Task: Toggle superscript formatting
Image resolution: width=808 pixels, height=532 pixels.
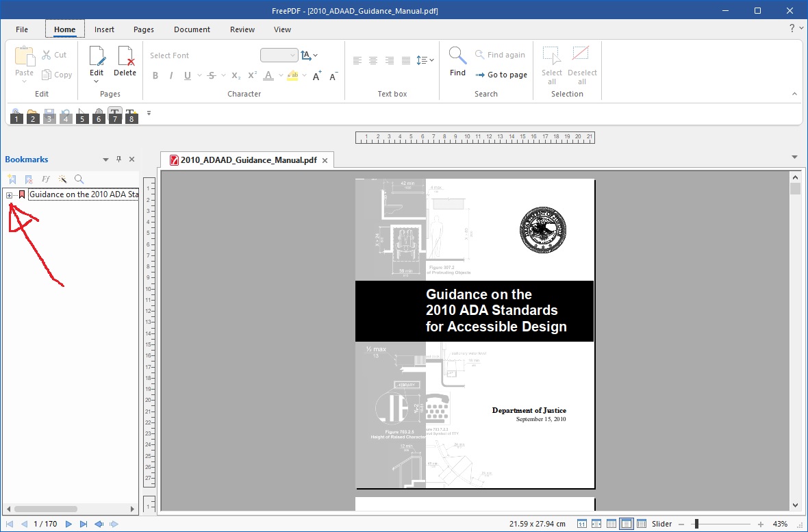Action: [x=253, y=76]
